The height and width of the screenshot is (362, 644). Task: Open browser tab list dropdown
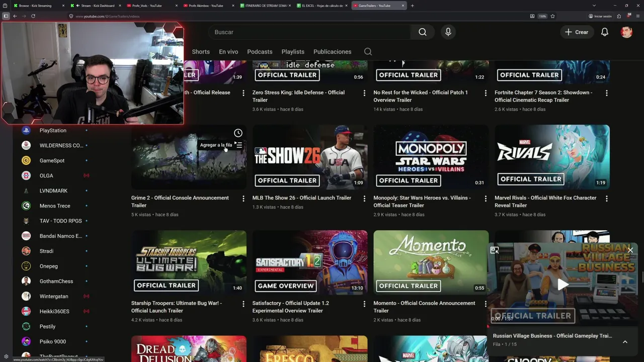pos(594,6)
